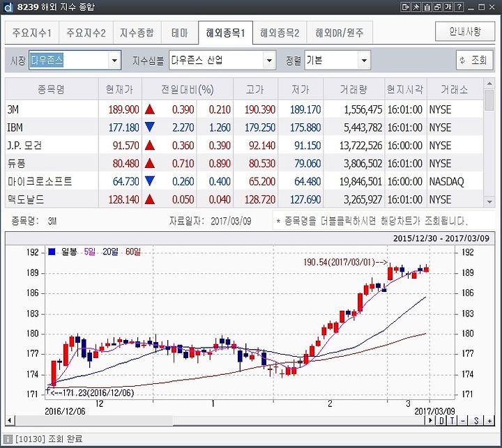Click the export arrow icon in title bar
Viewport: 502px width, 448px height.
[405, 7]
